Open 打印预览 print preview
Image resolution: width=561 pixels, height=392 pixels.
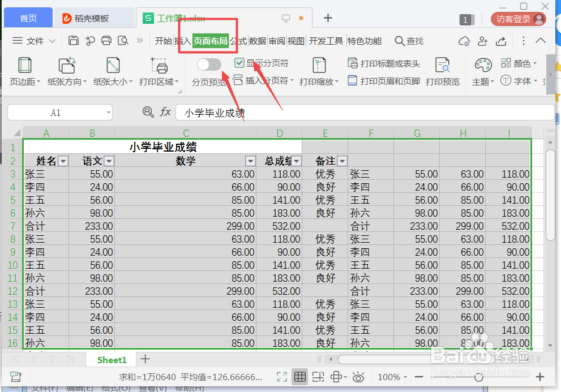(443, 72)
